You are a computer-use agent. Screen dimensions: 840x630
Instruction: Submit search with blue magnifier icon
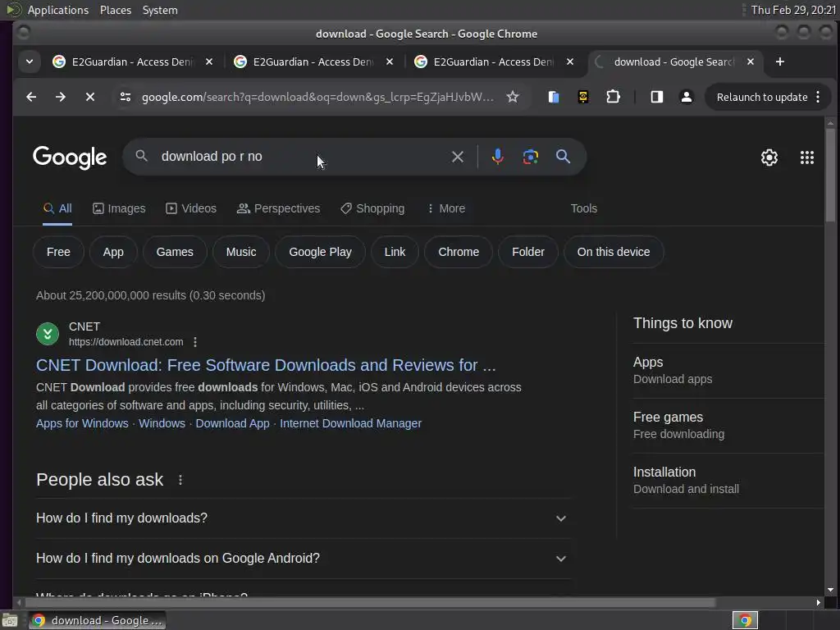point(563,157)
